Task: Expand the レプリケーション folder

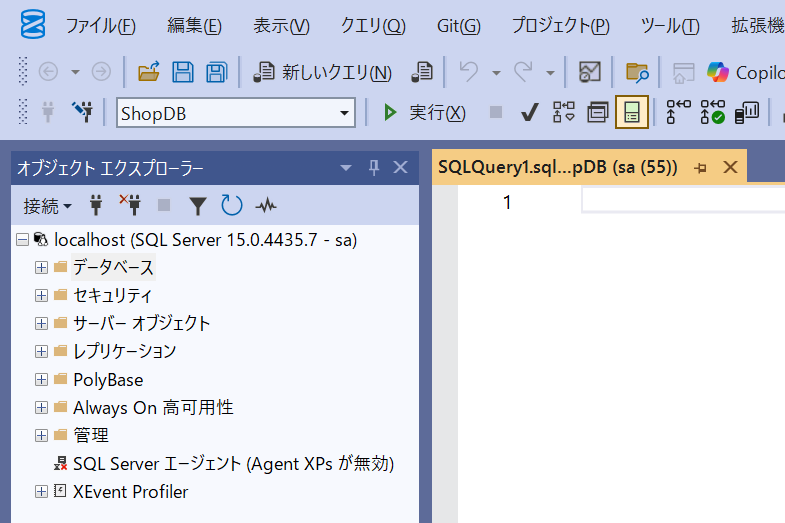Action: click(41, 351)
